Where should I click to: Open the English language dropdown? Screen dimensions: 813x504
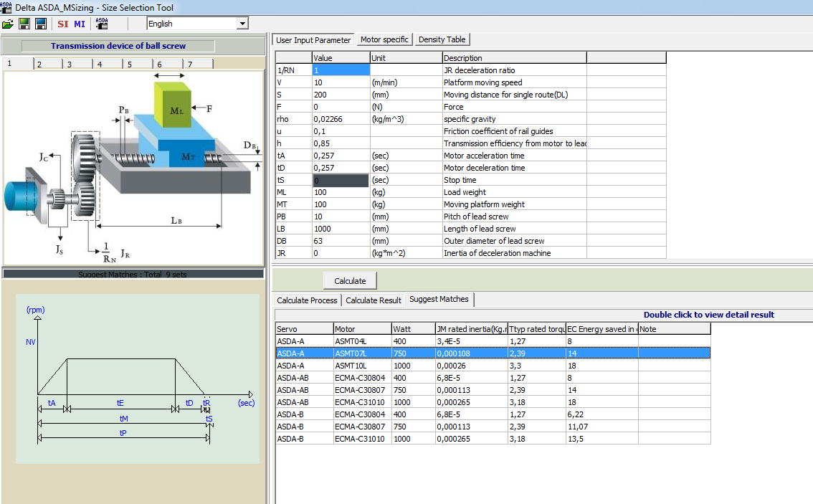[x=242, y=24]
